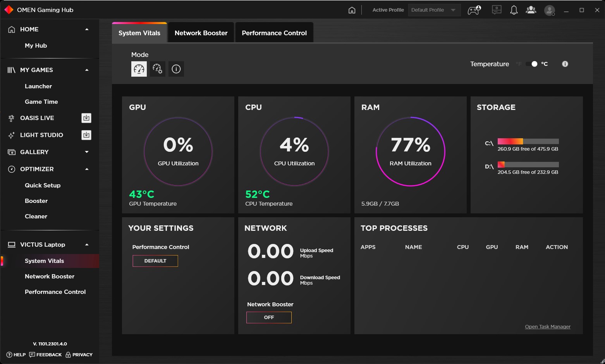Viewport: 605px width, 364px height.
Task: Select Network Booster in sidebar
Action: coord(50,276)
